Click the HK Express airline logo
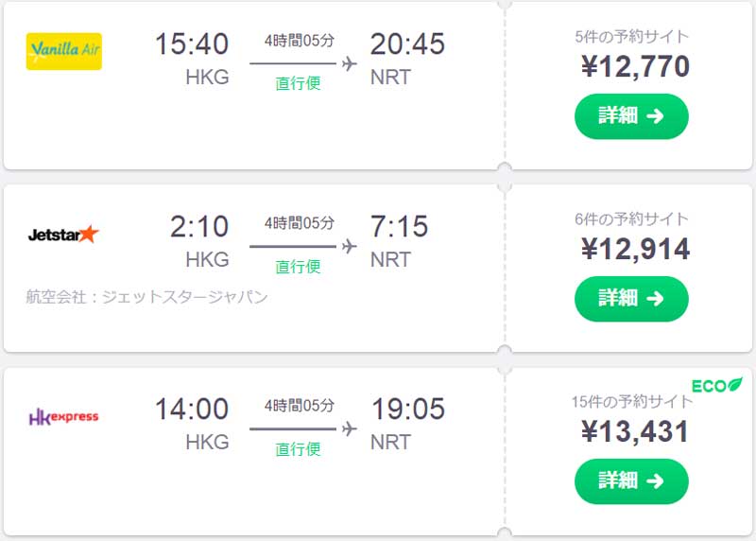Image resolution: width=756 pixels, height=541 pixels. (64, 416)
